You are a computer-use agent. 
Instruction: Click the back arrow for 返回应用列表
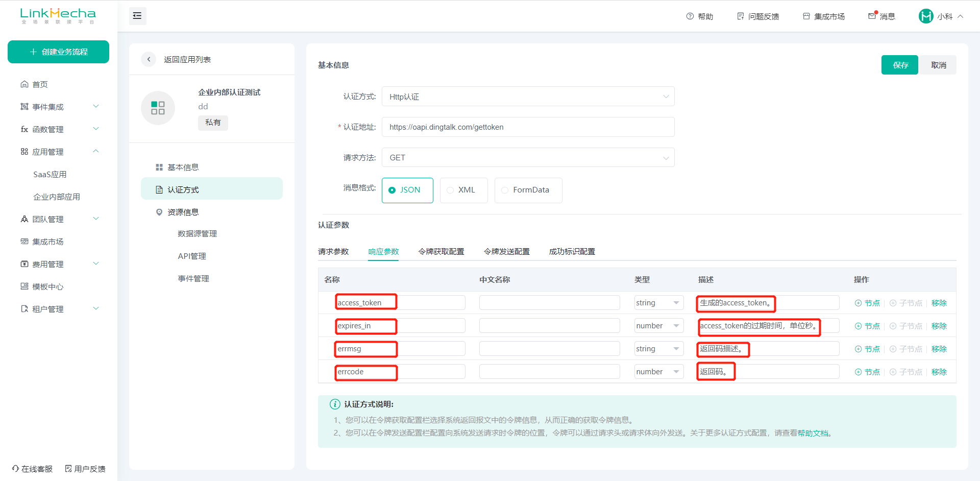(x=149, y=59)
